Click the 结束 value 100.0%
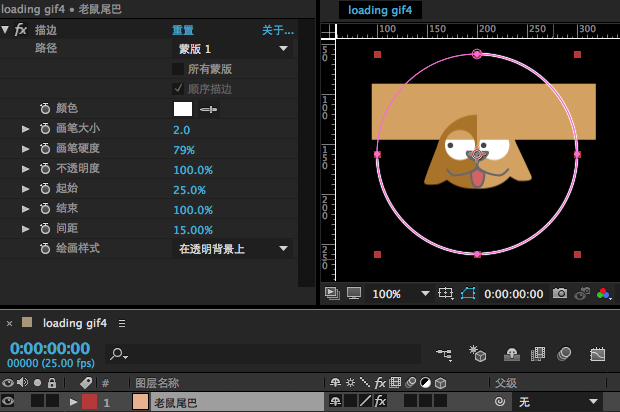 (193, 210)
